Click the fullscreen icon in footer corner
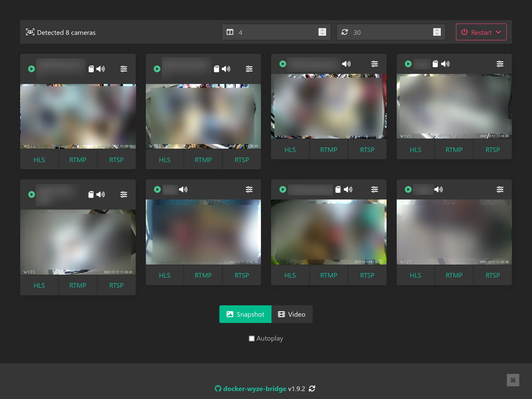 coord(513,380)
